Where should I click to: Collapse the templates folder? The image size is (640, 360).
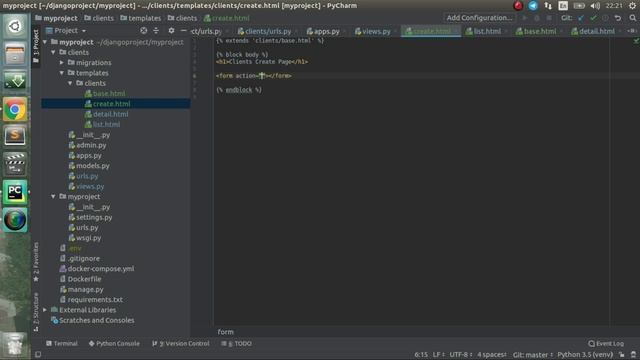coord(62,73)
